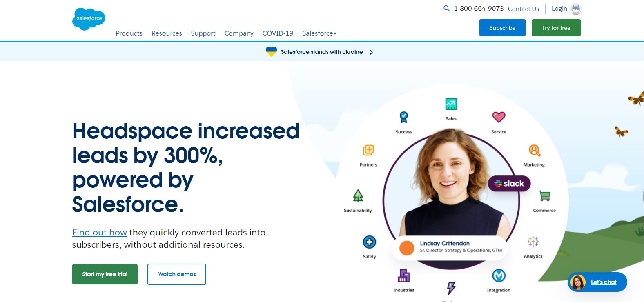644x302 pixels.
Task: Open the Company menu
Action: [239, 33]
